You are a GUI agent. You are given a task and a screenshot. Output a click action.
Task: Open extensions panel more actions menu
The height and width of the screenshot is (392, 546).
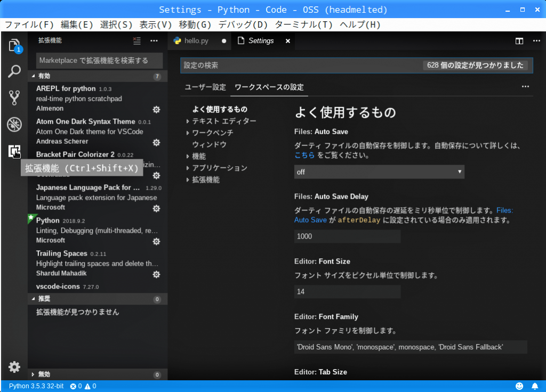pos(154,40)
